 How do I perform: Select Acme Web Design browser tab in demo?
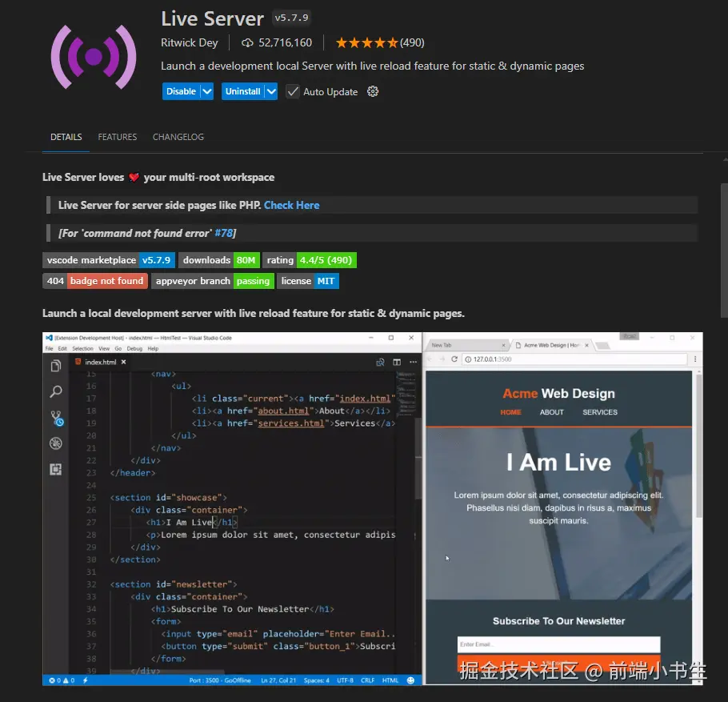[x=551, y=345]
